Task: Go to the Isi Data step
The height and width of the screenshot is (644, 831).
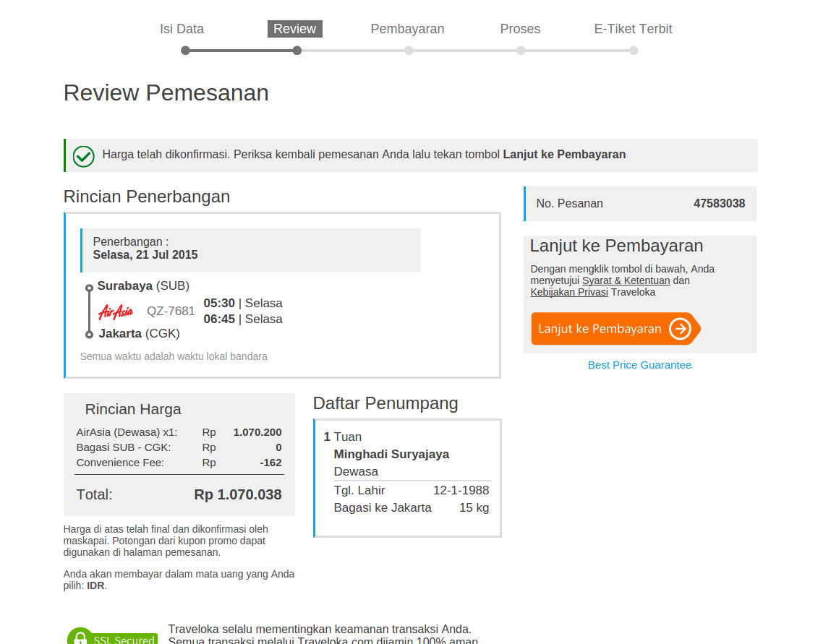Action: 182,29
